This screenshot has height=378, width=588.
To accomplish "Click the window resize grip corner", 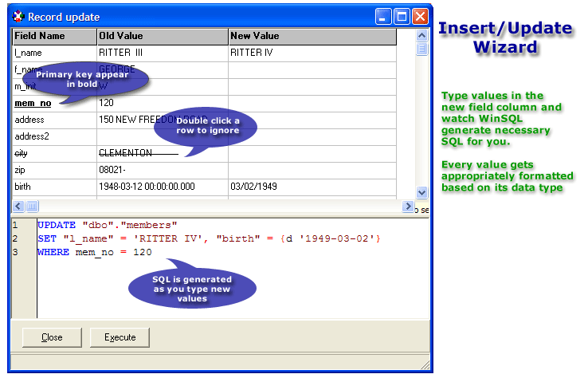I will coord(425,364).
